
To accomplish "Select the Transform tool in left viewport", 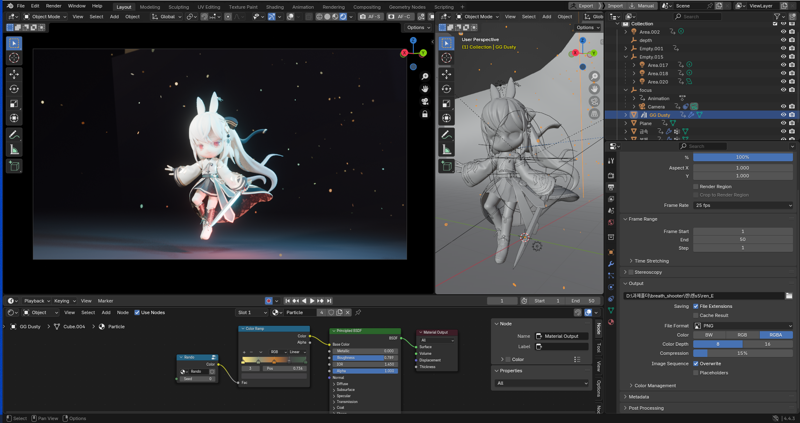I will pyautogui.click(x=14, y=118).
